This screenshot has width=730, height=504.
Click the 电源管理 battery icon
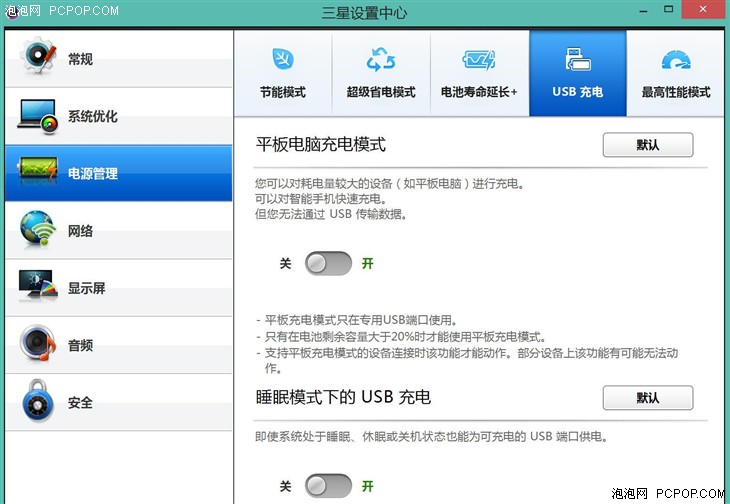37,169
